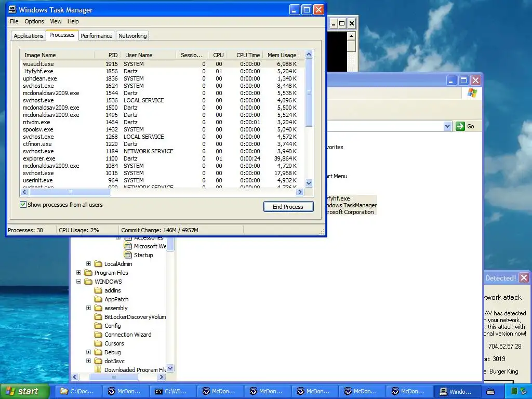Click the keyboard icon in system tray

pyautogui.click(x=490, y=392)
